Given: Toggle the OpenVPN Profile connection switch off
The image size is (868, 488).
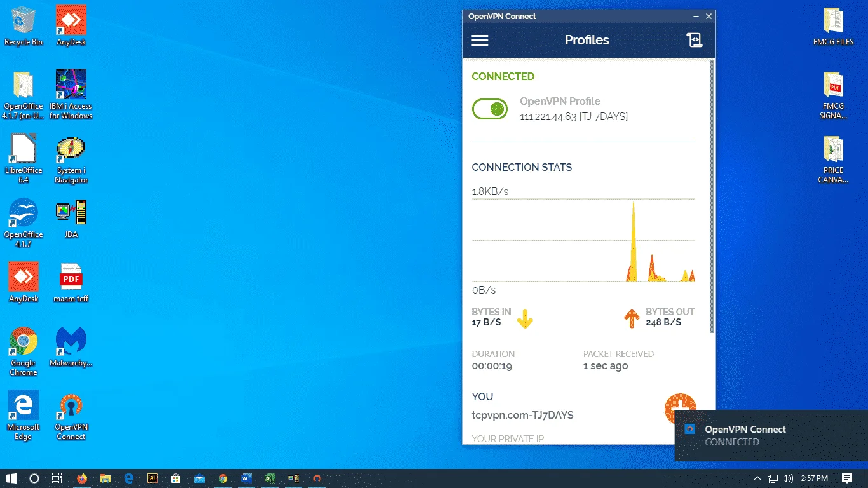Looking at the screenshot, I should pos(489,109).
